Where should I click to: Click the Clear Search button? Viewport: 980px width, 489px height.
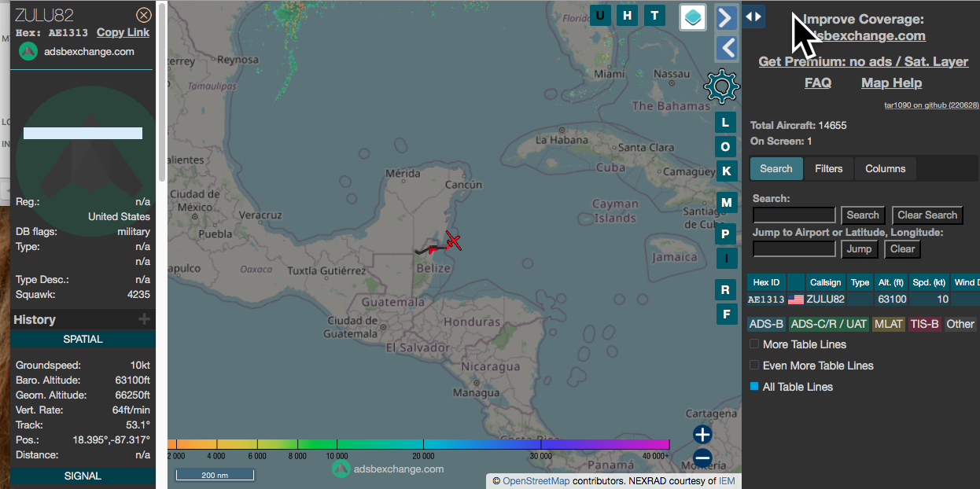click(928, 215)
